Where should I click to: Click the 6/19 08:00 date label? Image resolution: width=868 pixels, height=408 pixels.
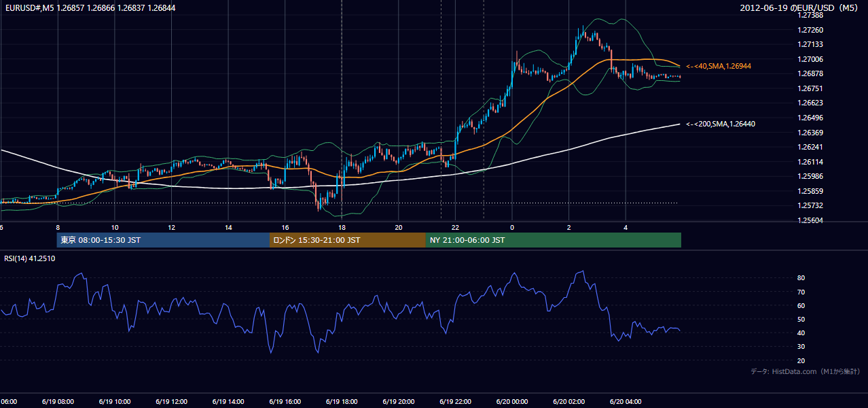(x=58, y=401)
